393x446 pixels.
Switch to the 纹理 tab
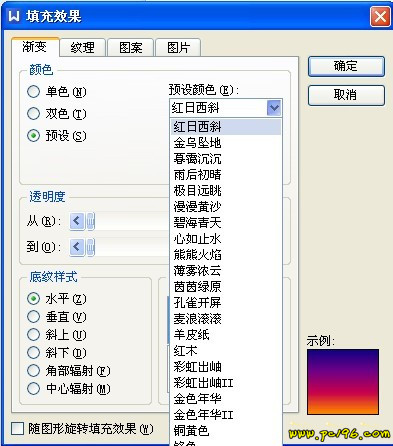pos(83,48)
